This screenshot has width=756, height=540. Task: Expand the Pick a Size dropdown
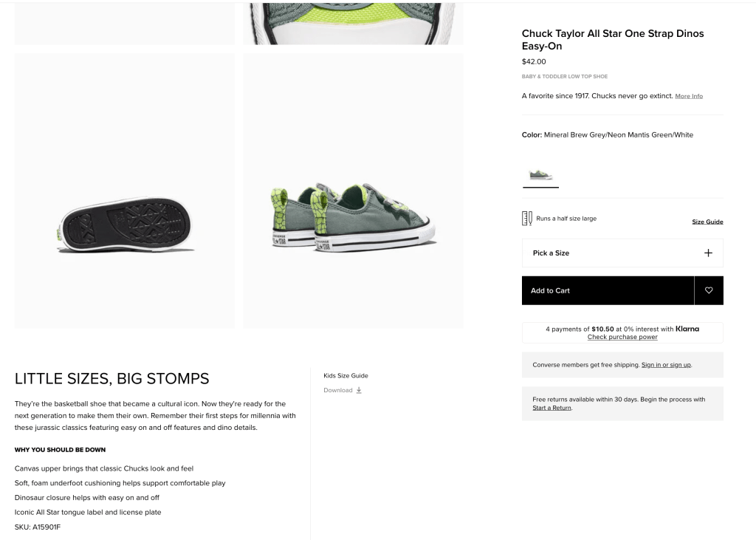(x=622, y=253)
